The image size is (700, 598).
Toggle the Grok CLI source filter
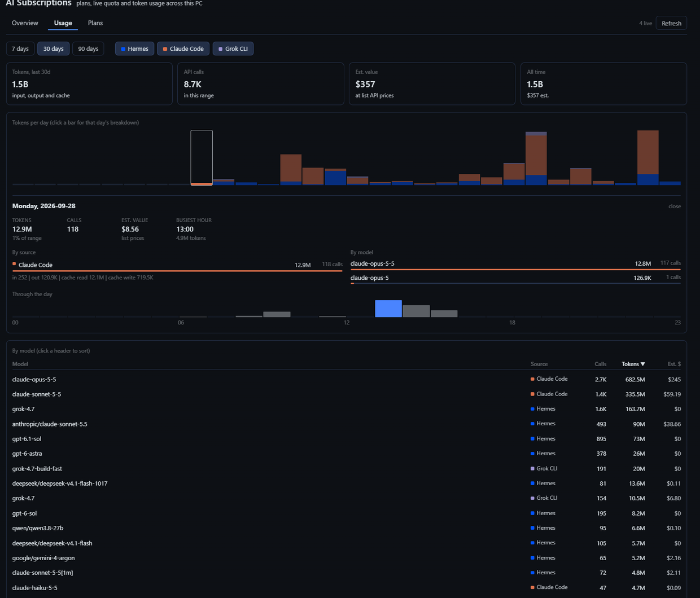click(233, 49)
